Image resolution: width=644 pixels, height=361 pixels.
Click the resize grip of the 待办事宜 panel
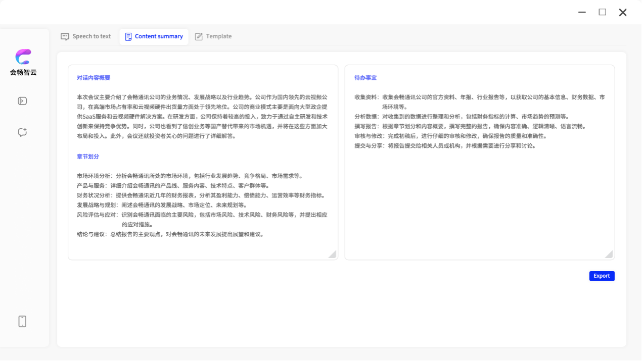point(609,254)
